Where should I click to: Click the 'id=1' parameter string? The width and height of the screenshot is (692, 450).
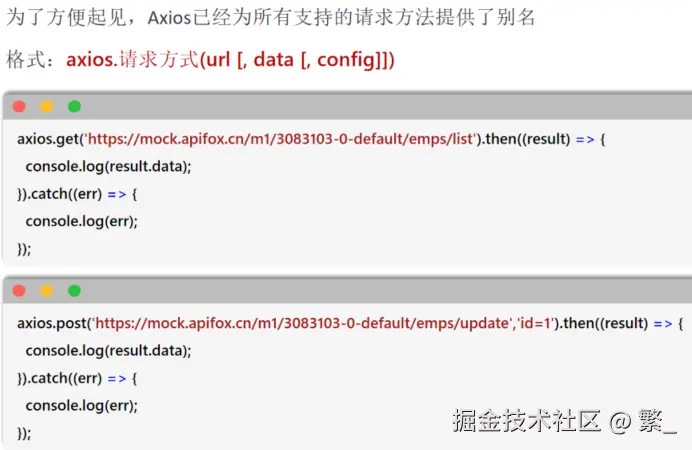tap(535, 323)
